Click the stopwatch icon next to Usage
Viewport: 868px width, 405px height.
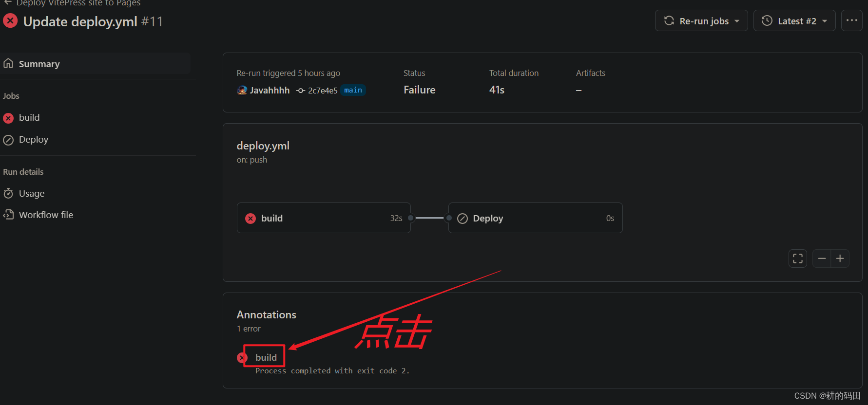[x=8, y=193]
